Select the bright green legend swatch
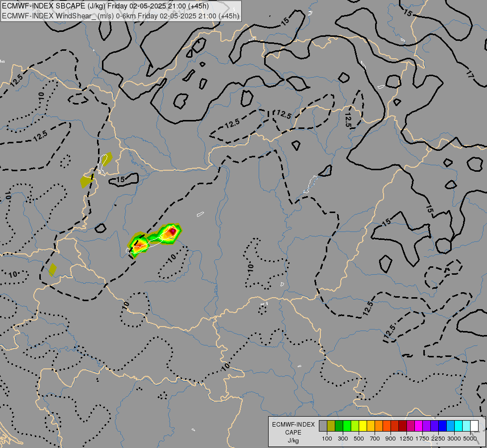Viewport: 487px width, 448px height. 347,426
